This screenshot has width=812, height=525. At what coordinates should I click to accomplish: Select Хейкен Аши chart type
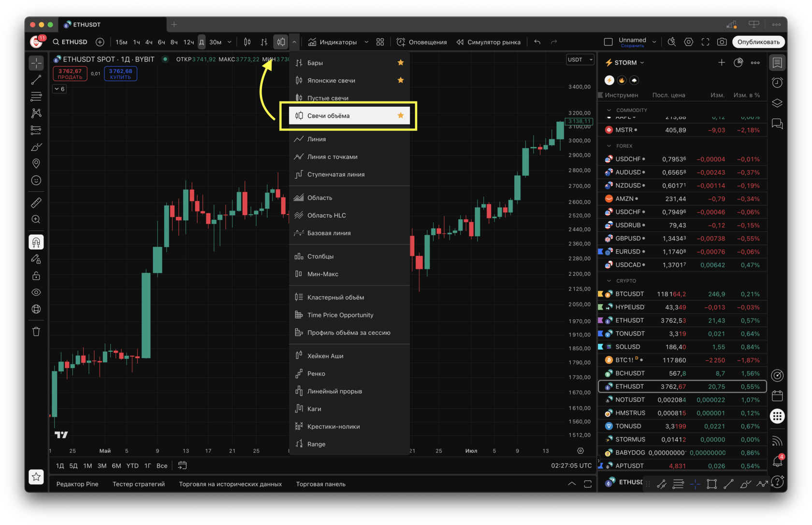click(x=349, y=356)
